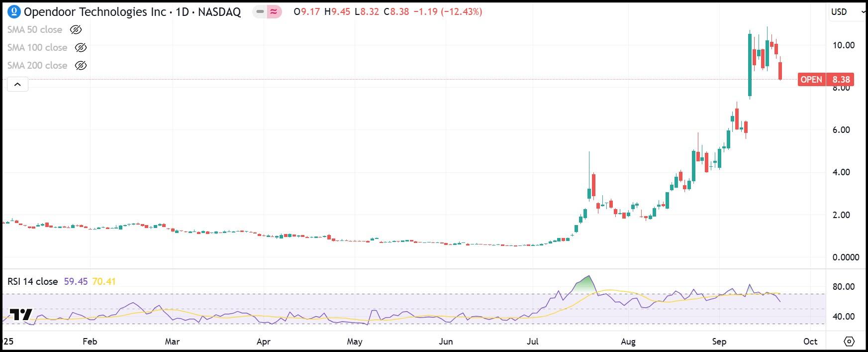Click the Jul label on time axis
Screen dimensions: 868x352
(533, 342)
